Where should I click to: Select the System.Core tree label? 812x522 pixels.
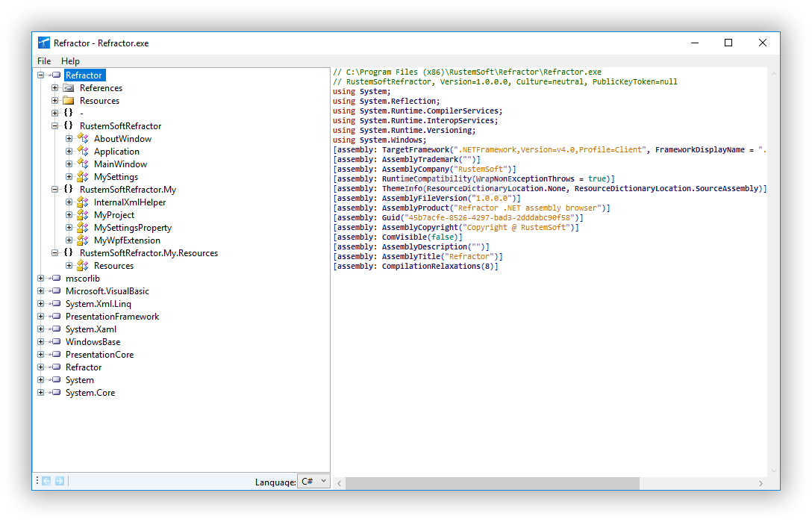(90, 392)
